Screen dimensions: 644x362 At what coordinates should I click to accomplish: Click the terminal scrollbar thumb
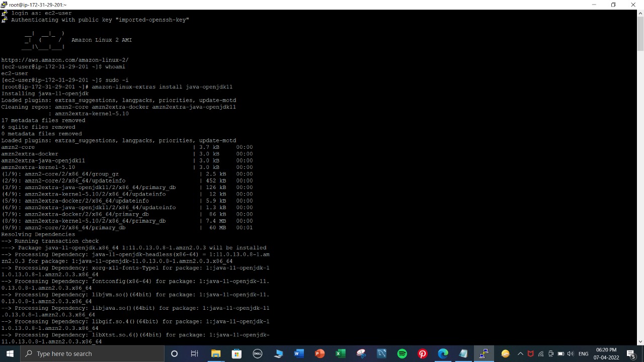(640, 34)
